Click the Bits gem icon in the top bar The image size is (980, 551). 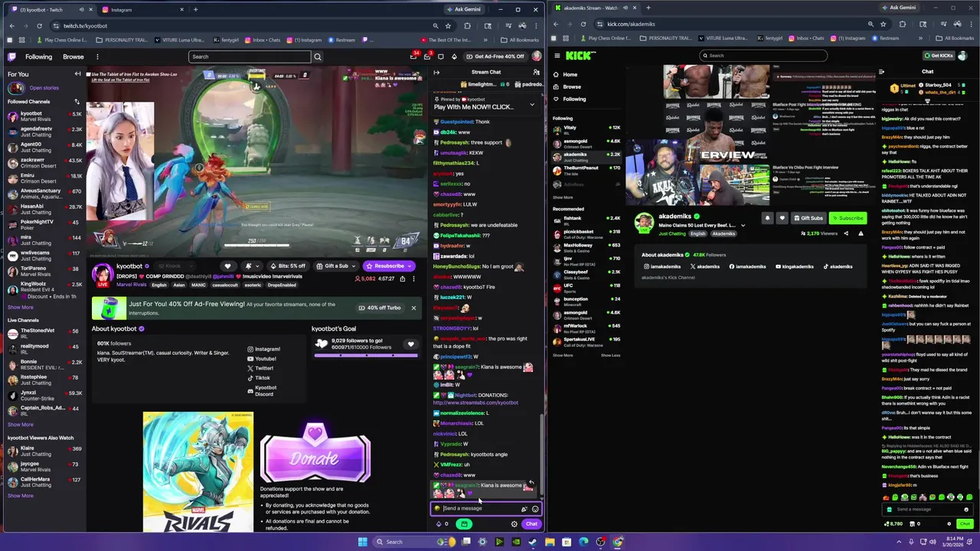point(454,56)
